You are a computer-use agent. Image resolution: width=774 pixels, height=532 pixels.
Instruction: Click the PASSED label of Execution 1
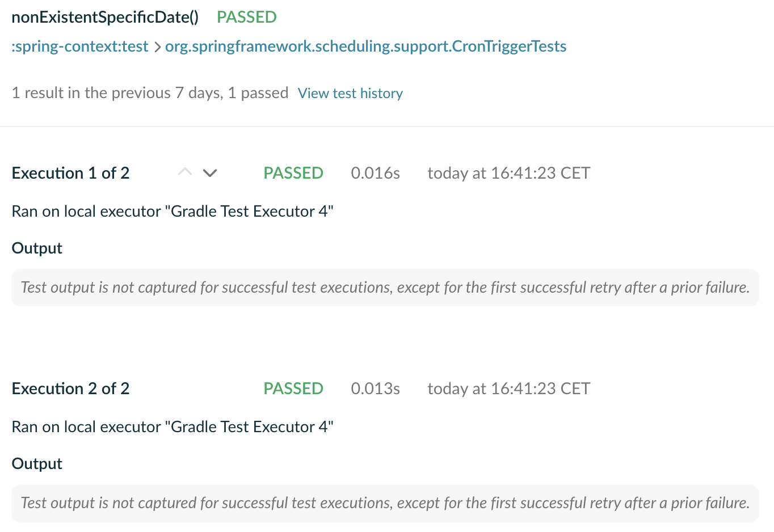293,173
